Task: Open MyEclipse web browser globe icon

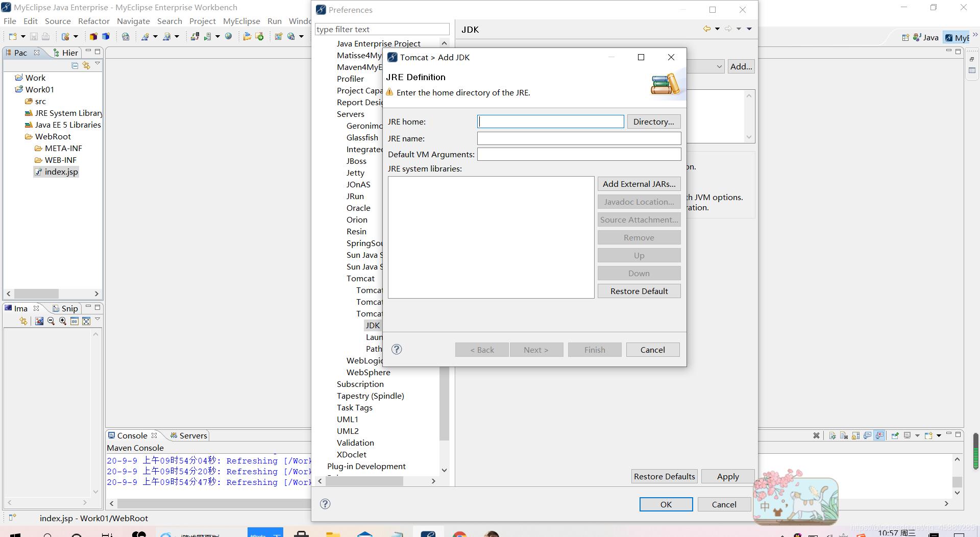Action: point(229,36)
